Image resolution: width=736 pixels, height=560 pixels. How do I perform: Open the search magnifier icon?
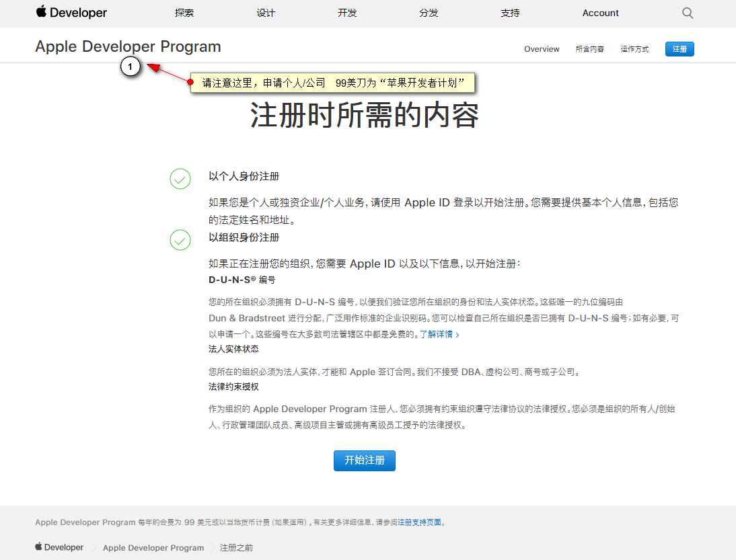coord(687,13)
